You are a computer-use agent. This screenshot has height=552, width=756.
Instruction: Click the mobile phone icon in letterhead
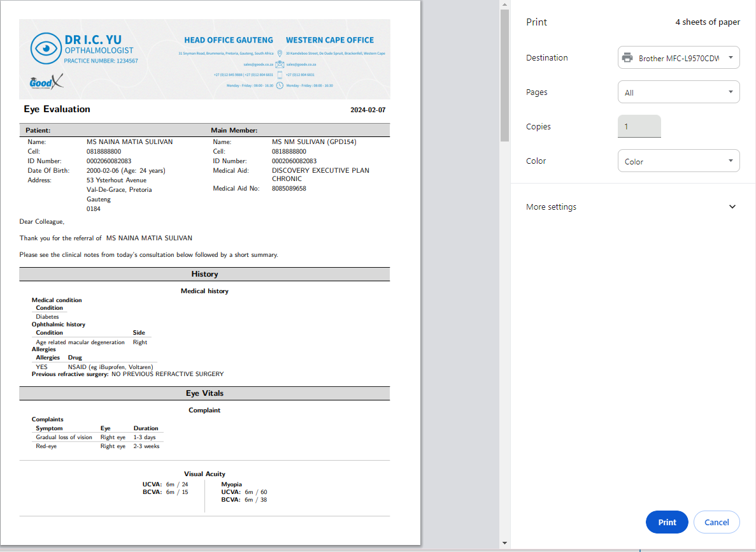point(280,75)
